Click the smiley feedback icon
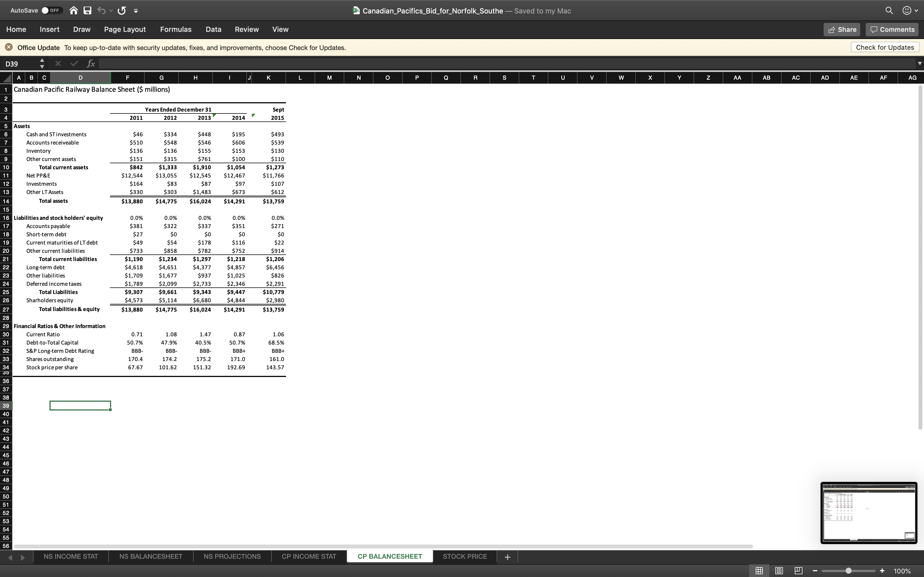Screen dimensions: 924x577 907,11
